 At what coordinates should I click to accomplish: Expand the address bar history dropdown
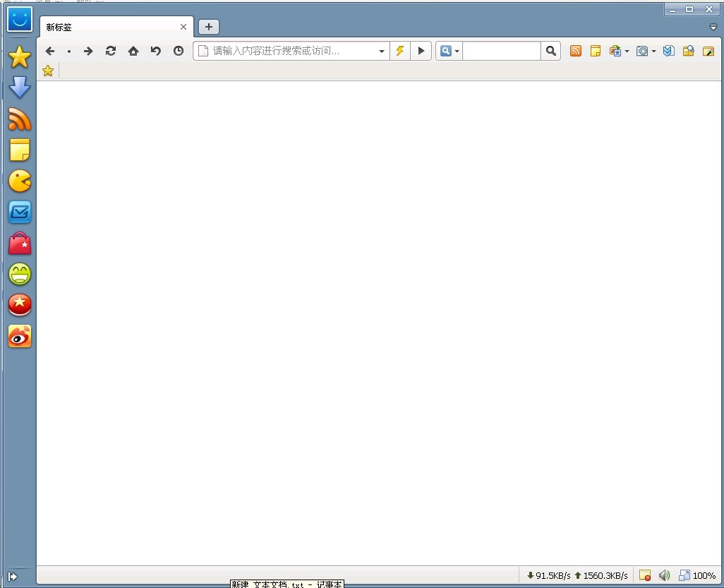(382, 52)
